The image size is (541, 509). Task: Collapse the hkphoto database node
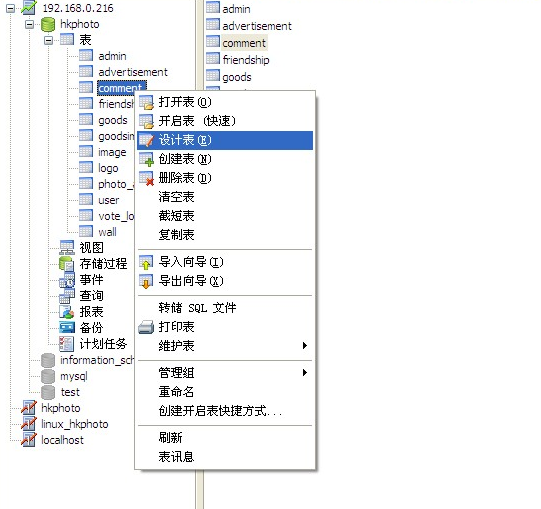click(30, 24)
